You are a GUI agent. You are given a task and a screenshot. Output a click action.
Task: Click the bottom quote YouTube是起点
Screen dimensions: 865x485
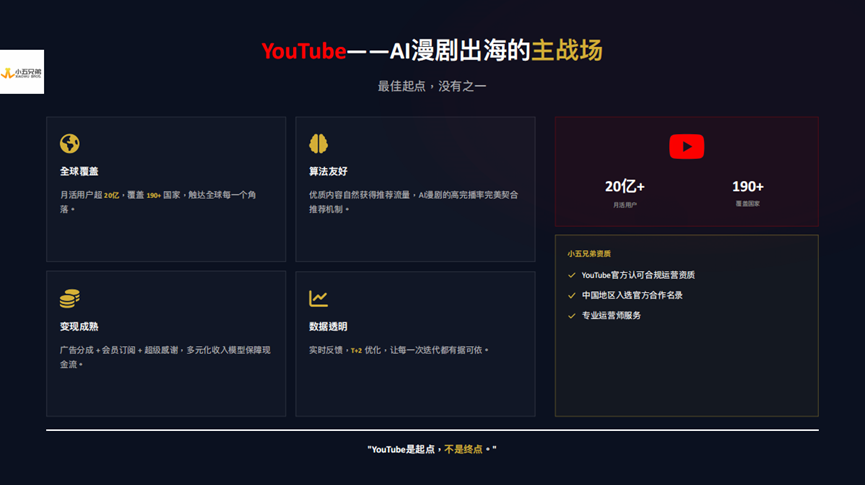tap(432, 450)
